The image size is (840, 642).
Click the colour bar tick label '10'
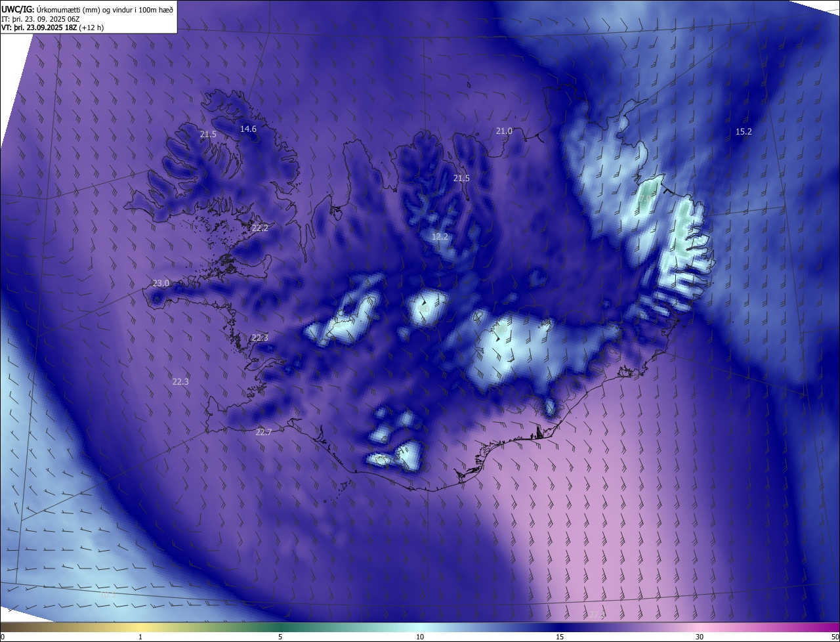tap(420, 637)
